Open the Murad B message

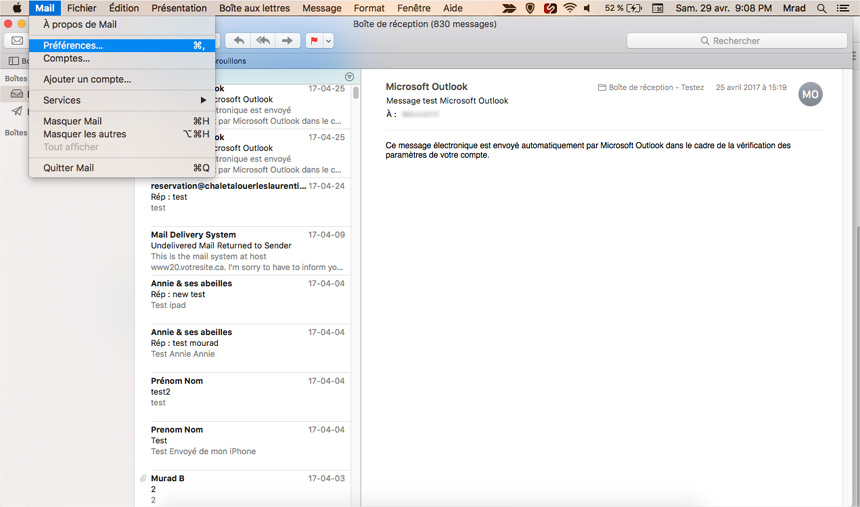tap(243, 488)
